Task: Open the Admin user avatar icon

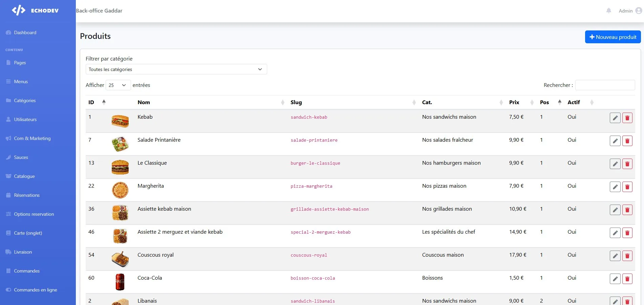Action: tap(639, 10)
